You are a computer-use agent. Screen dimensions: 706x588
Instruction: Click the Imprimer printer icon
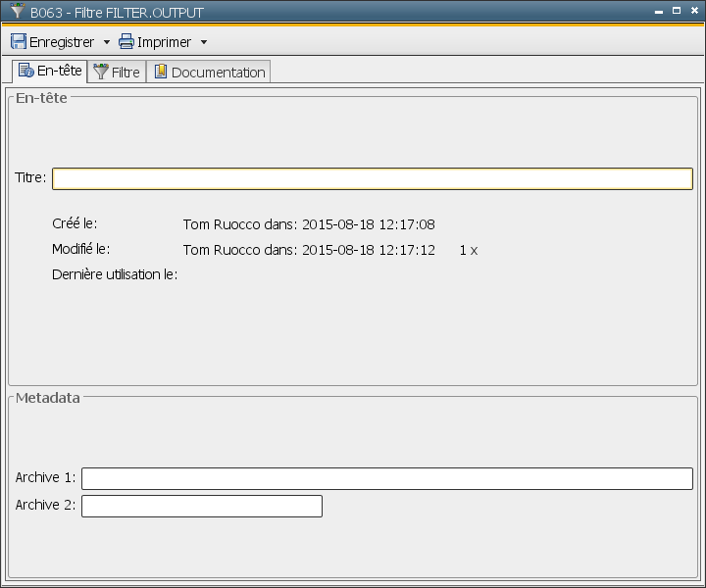[126, 42]
